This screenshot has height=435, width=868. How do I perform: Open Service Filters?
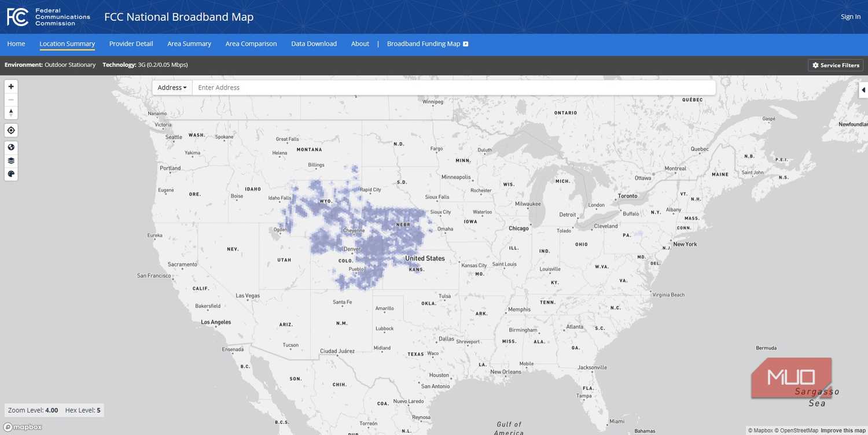836,65
